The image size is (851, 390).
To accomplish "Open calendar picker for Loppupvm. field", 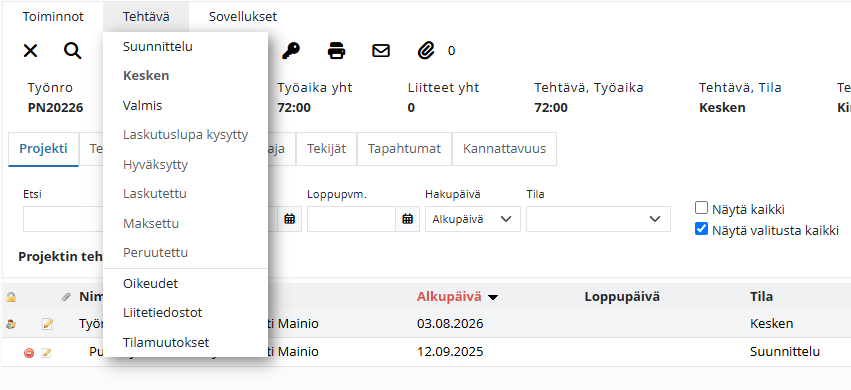I will [x=408, y=219].
